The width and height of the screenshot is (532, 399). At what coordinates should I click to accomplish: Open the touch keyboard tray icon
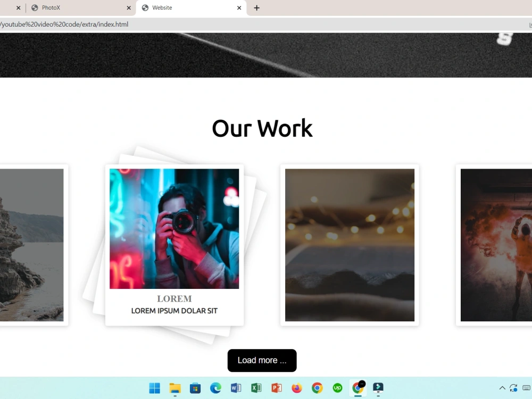point(527,388)
